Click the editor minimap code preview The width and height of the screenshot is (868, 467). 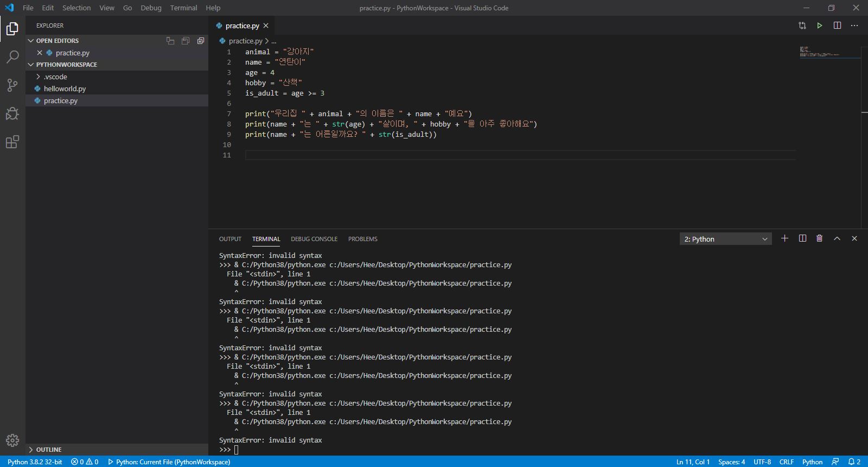(829, 52)
